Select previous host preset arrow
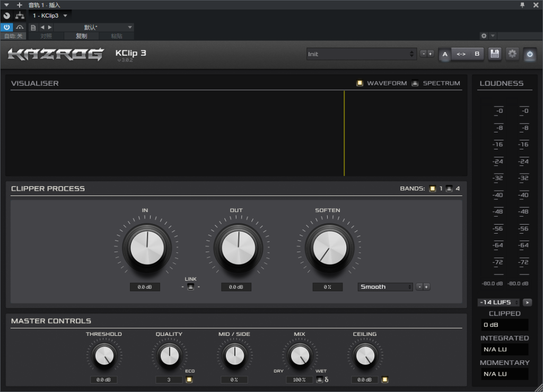 42,27
